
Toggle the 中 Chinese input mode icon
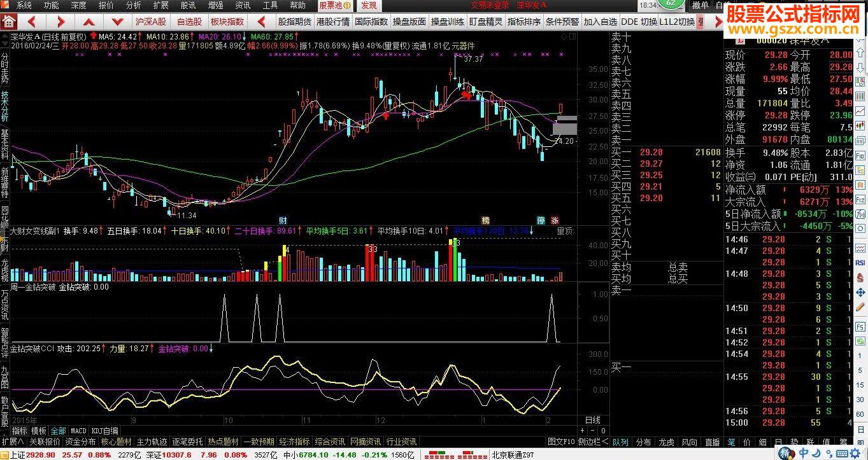click(x=804, y=453)
